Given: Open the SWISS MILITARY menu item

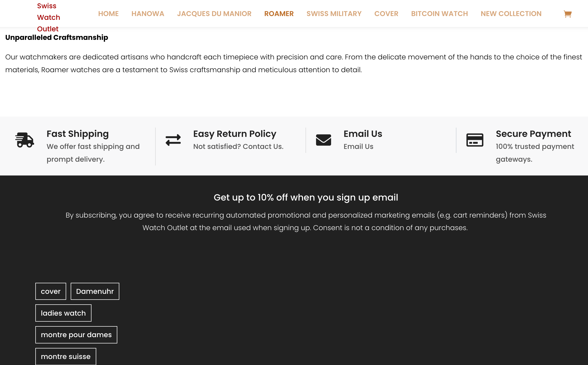Looking at the screenshot, I should coord(334,14).
